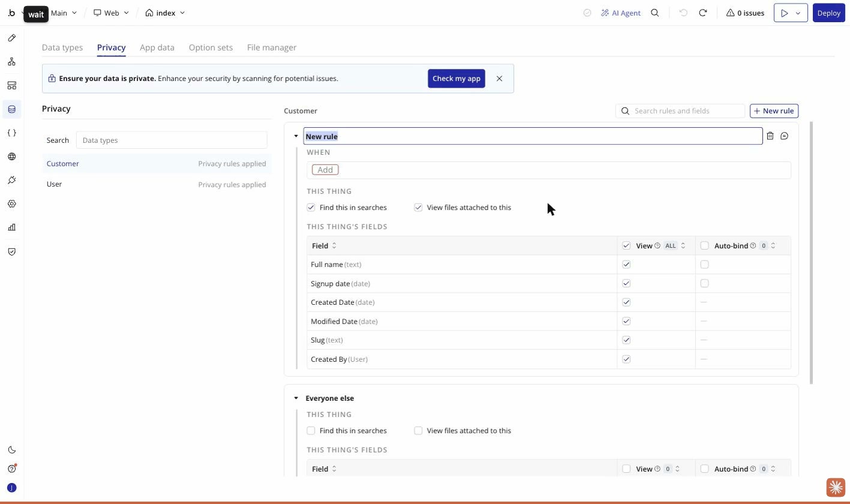Click the Check my app button
This screenshot has width=850, height=504.
point(456,79)
